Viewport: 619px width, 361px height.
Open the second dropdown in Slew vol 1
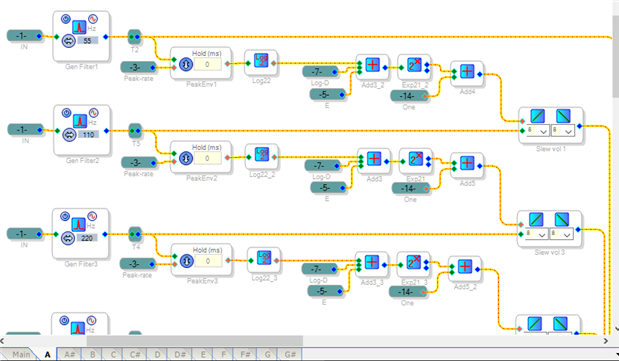coord(563,131)
